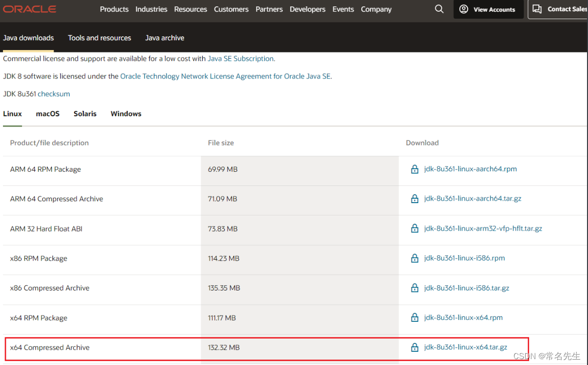Viewport: 588px width, 365px height.
Task: Download jdk-8u361-linux-arm32-vfp-hflt.tar.gz
Action: pyautogui.click(x=483, y=228)
